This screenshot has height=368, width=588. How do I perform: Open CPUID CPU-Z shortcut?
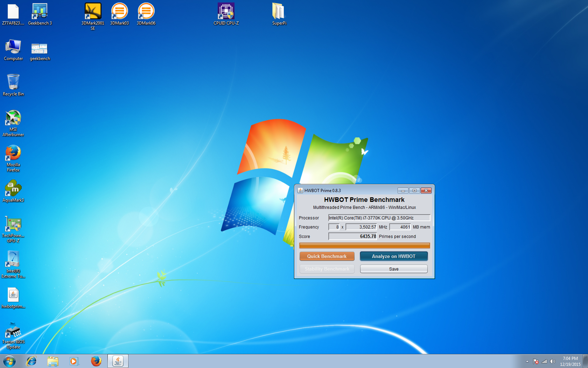pyautogui.click(x=226, y=14)
